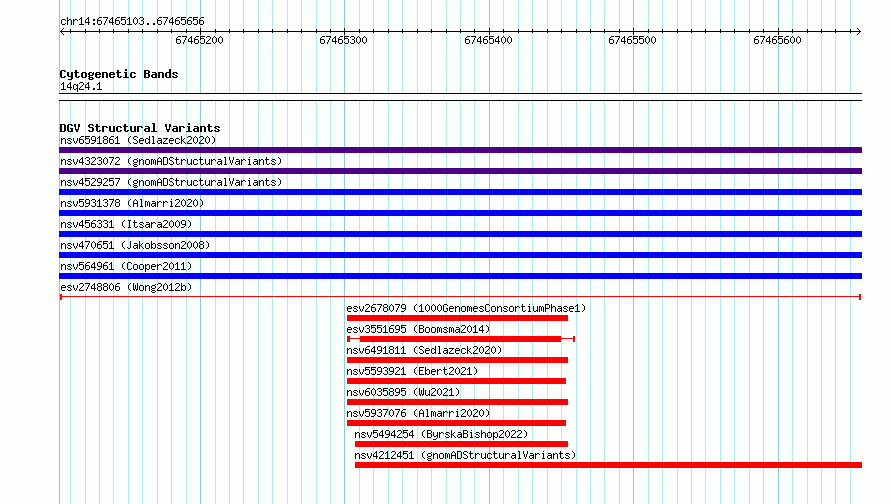This screenshot has height=504, width=890.
Task: Click the 67465300 ruler position label
Action: point(343,40)
